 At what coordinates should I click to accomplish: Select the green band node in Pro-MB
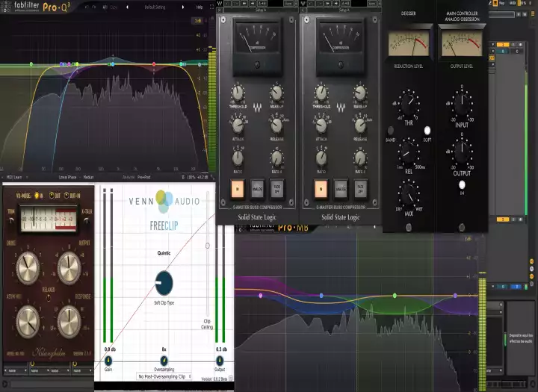coord(395,295)
